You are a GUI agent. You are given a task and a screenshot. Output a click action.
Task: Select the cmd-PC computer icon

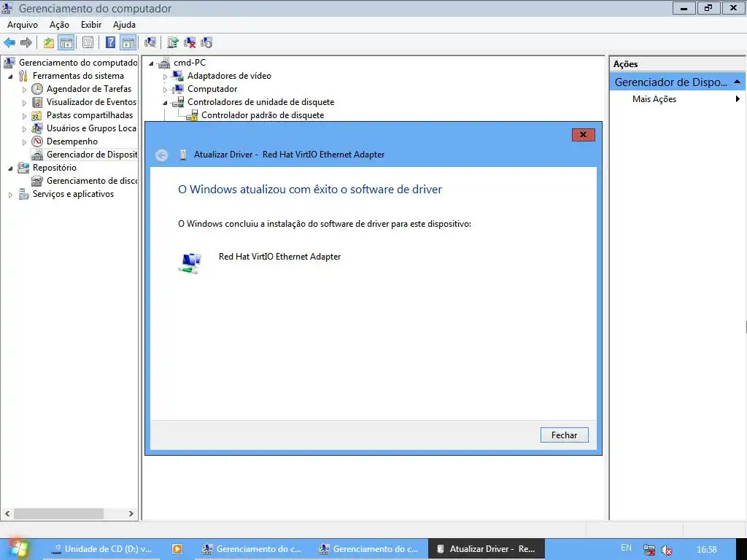(164, 63)
